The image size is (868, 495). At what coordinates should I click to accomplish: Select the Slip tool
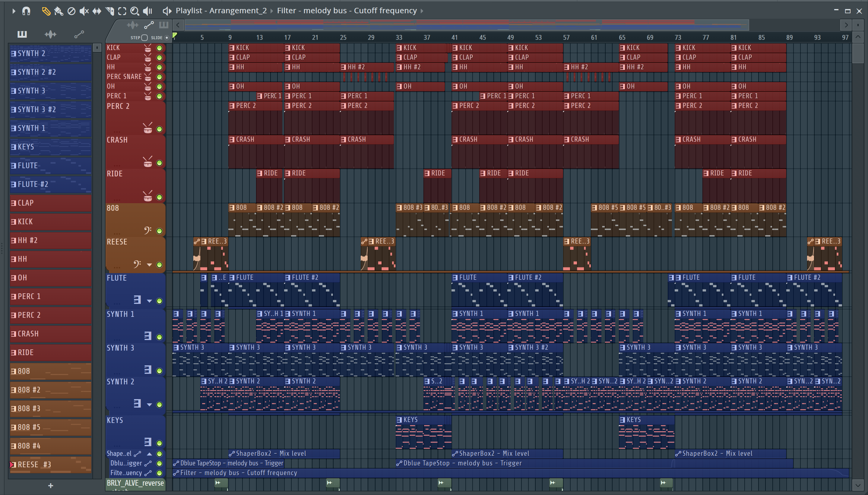[97, 11]
